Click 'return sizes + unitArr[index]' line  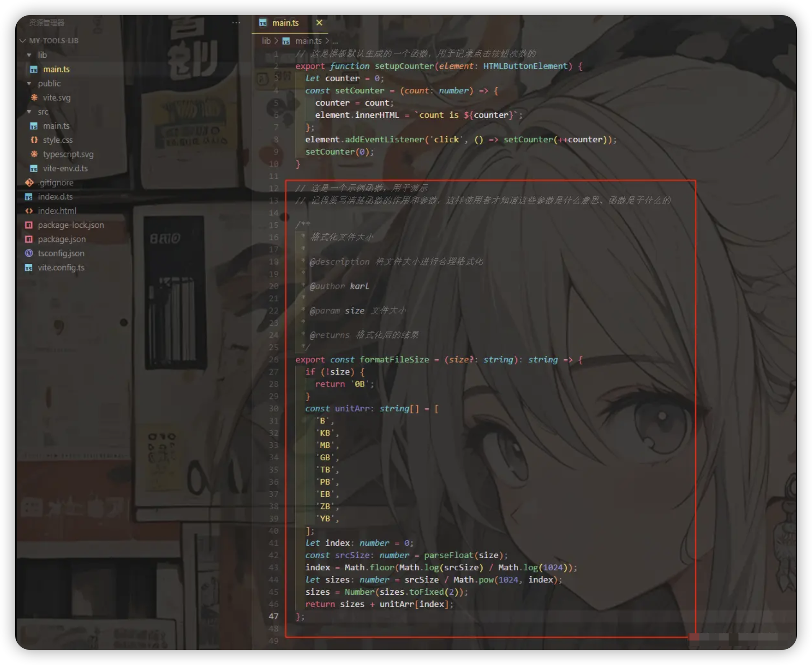pyautogui.click(x=379, y=604)
